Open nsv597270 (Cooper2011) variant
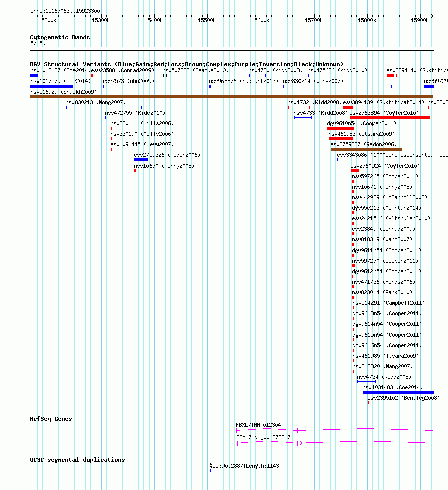The image size is (448, 490). (385, 261)
